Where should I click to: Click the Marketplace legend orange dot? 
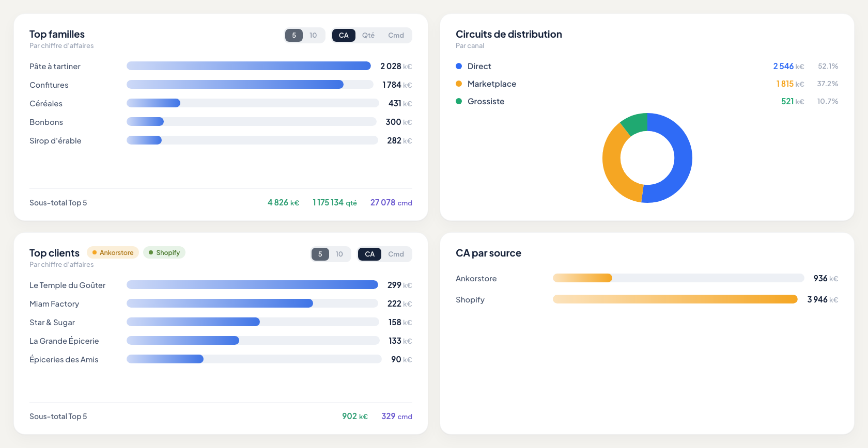(x=459, y=84)
